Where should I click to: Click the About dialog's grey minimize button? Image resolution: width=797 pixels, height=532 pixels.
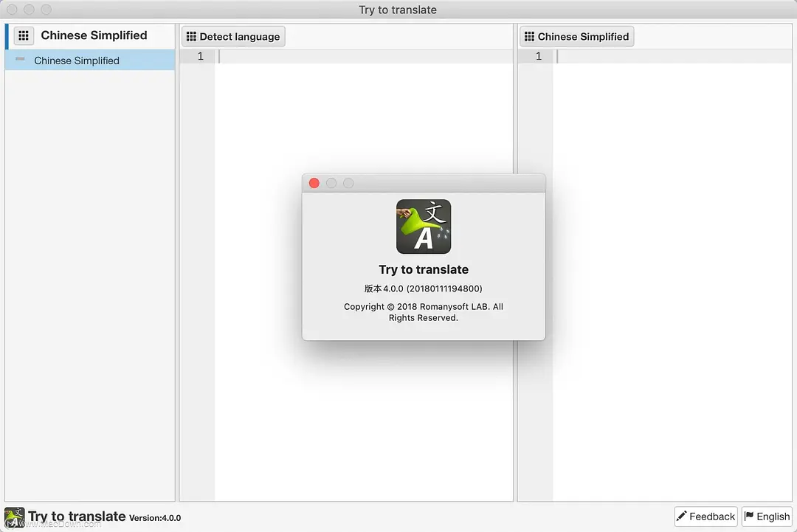pos(331,183)
